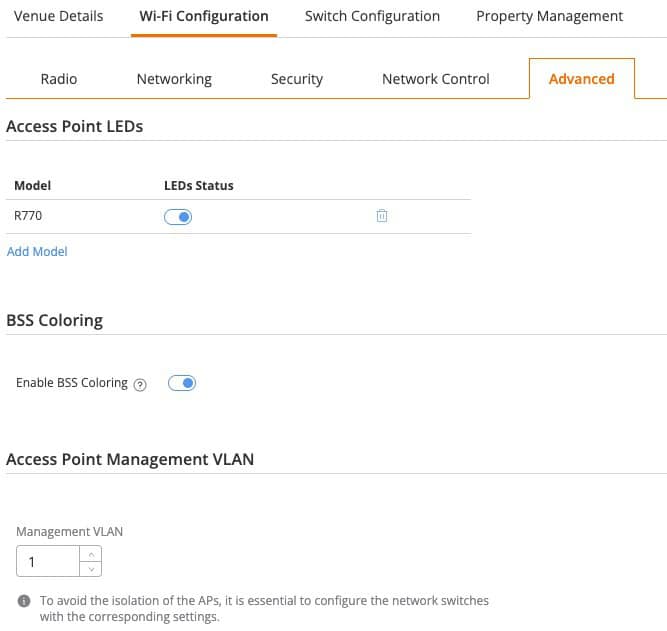The width and height of the screenshot is (667, 631).
Task: Select the R770 model cell
Action: click(28, 216)
